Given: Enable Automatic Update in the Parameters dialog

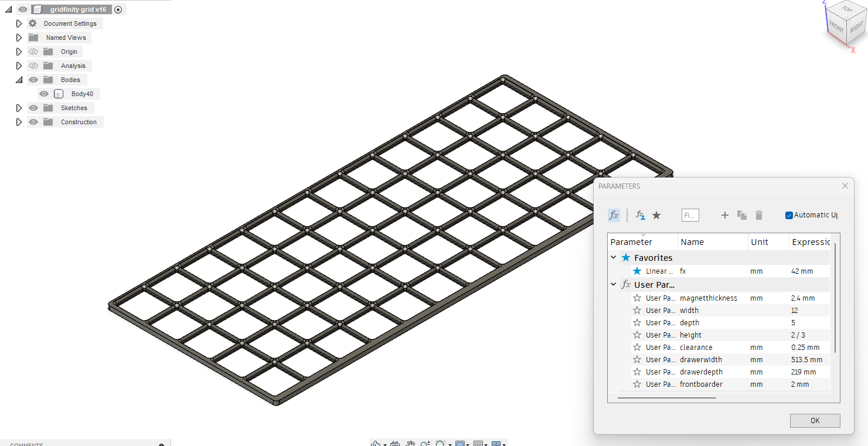Looking at the screenshot, I should tap(789, 215).
